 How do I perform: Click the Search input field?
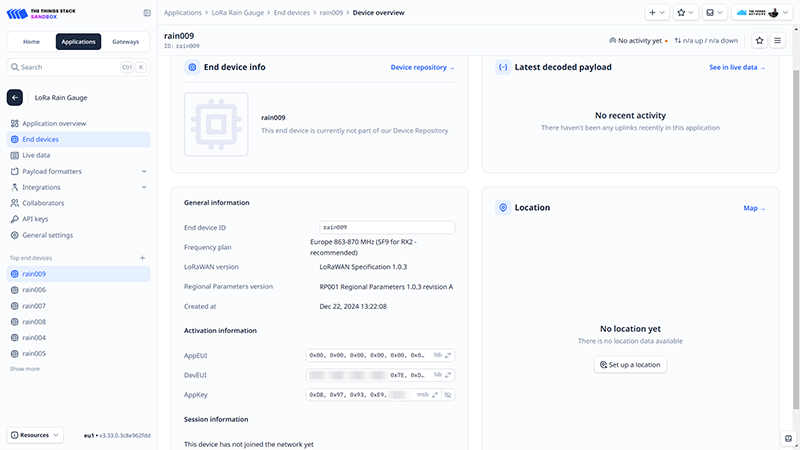click(x=78, y=67)
